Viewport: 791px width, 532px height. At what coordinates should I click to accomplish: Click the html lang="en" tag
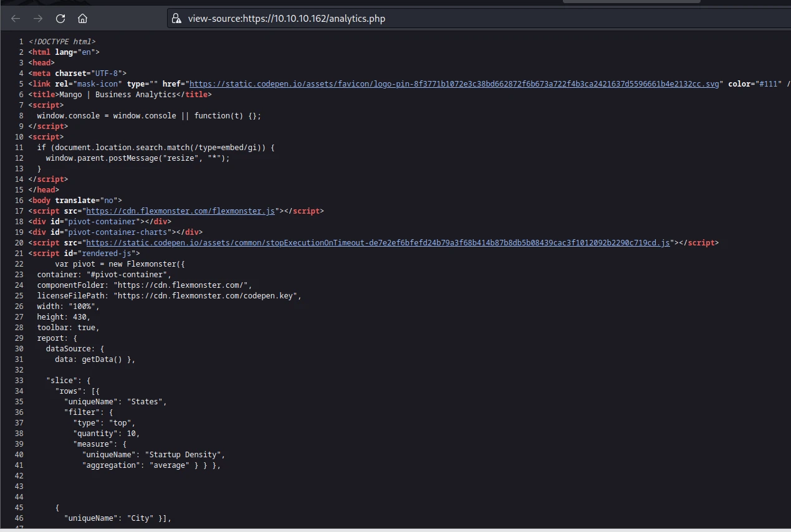click(x=64, y=52)
